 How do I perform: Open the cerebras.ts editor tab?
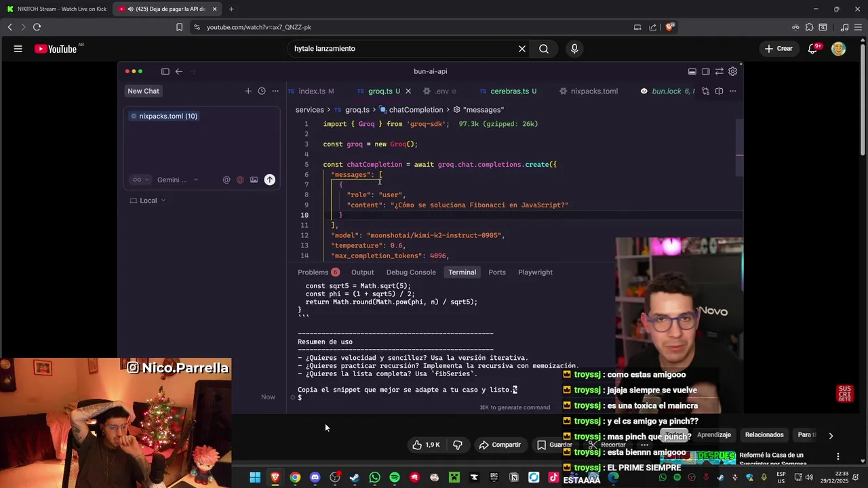[x=513, y=91]
